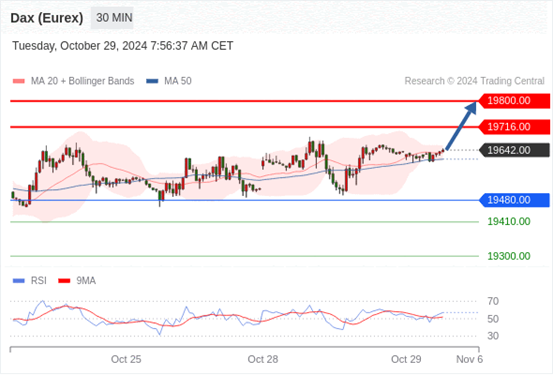
Task: Click the RSI legend label
Action: 38,281
